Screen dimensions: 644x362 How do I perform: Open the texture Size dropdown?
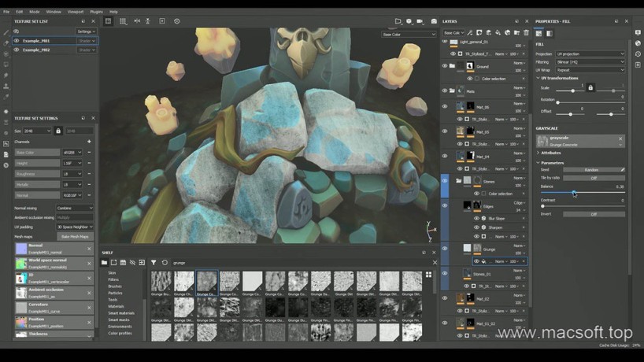coord(39,131)
